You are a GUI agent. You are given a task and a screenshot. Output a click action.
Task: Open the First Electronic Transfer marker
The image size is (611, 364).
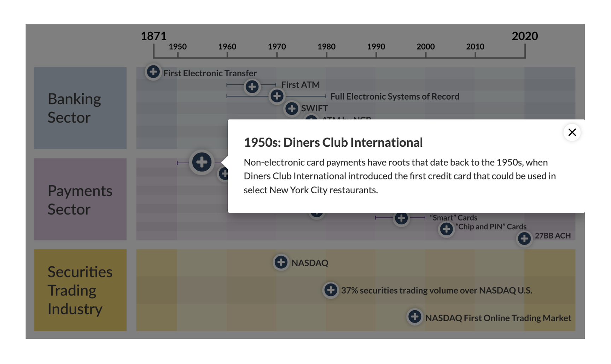pyautogui.click(x=153, y=72)
